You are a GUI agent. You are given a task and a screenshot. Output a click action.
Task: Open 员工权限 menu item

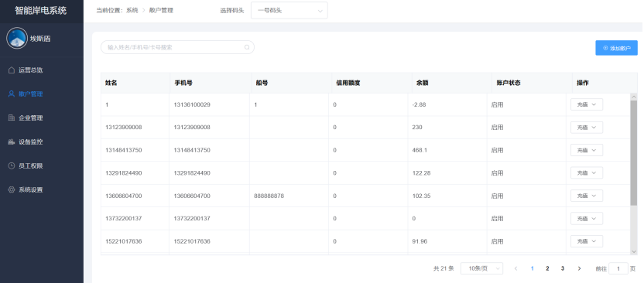tap(42, 166)
